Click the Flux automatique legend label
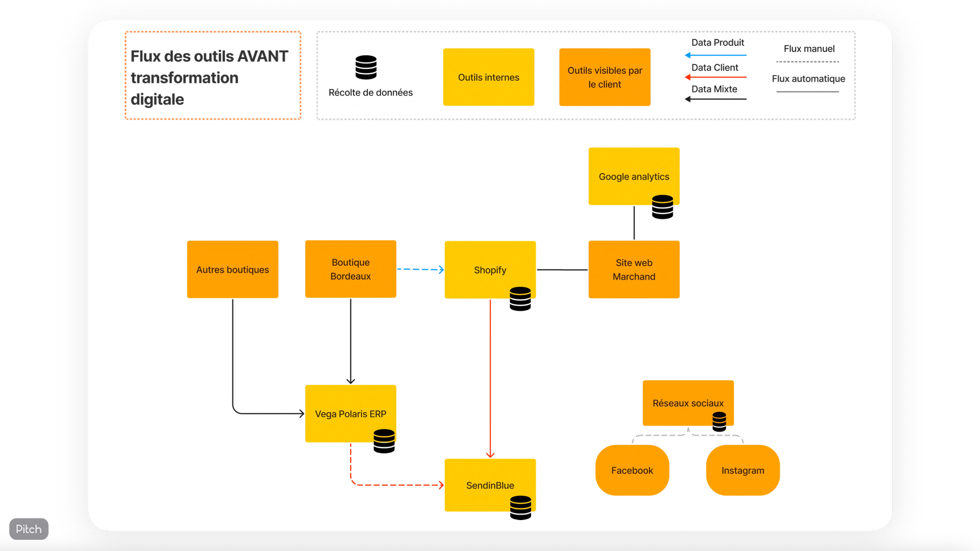The image size is (980, 551). click(x=808, y=79)
